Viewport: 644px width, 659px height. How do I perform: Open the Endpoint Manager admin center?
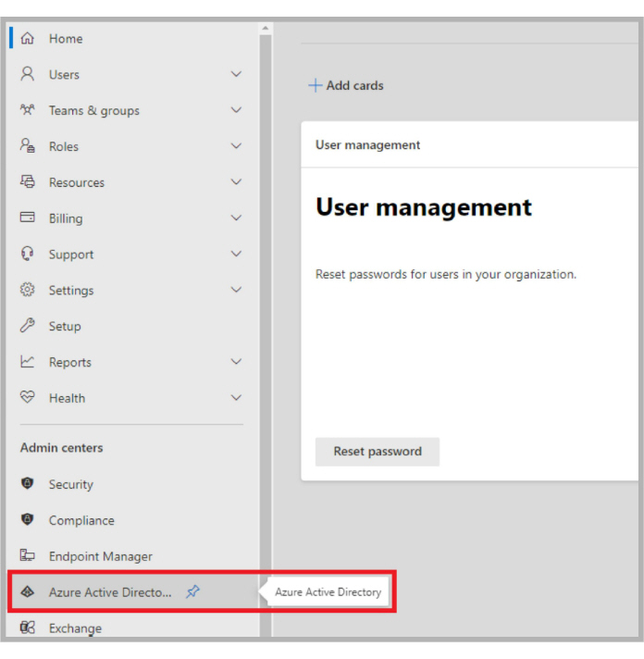pos(132,555)
